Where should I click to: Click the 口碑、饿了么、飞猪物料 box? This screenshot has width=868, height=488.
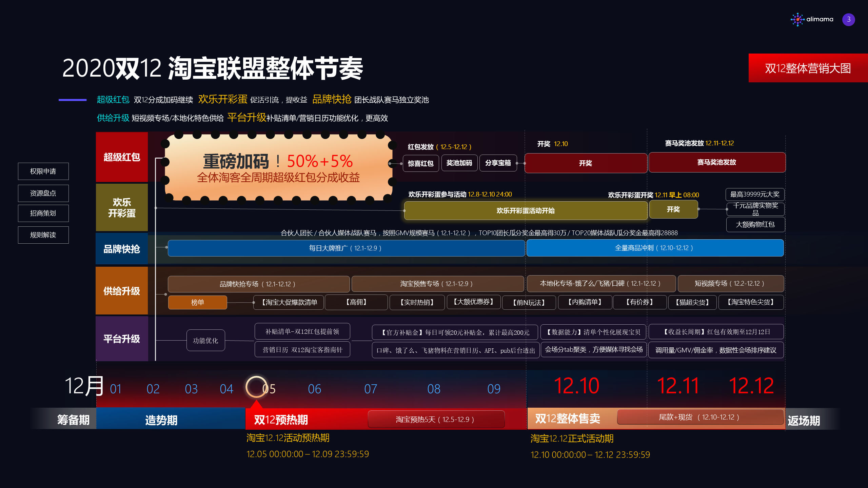(x=455, y=350)
